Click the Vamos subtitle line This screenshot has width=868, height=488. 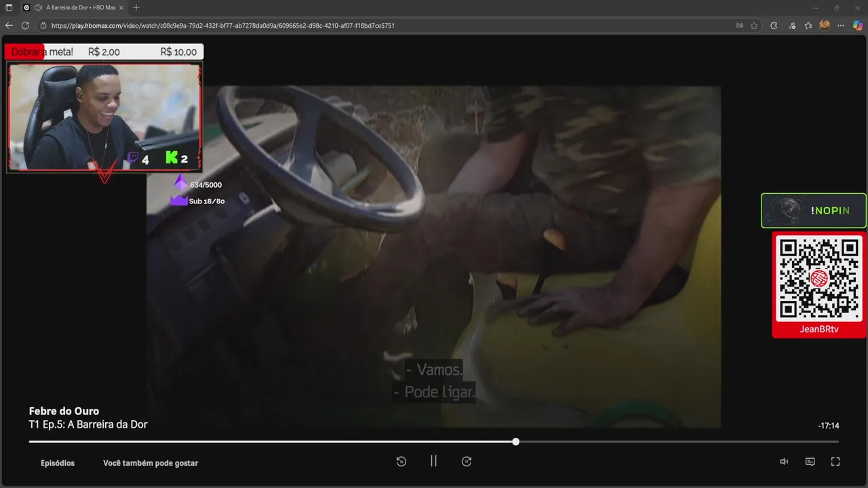(x=434, y=370)
